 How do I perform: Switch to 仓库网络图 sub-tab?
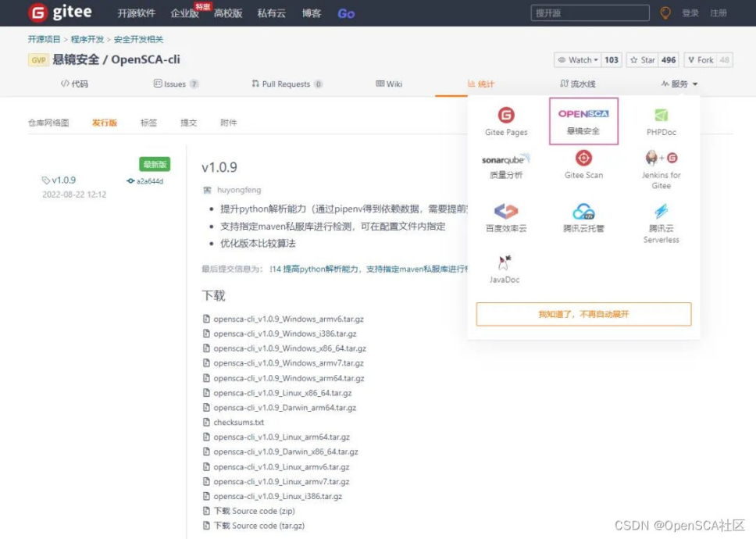click(48, 123)
